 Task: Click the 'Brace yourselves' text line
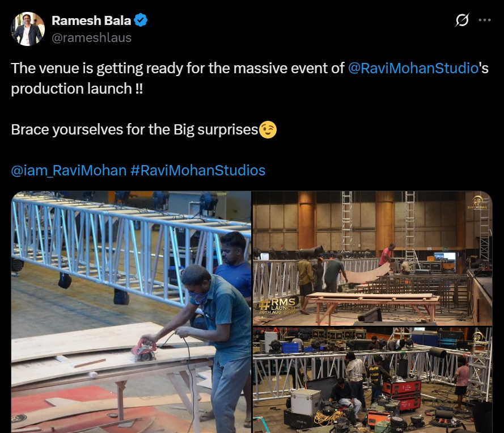135,129
